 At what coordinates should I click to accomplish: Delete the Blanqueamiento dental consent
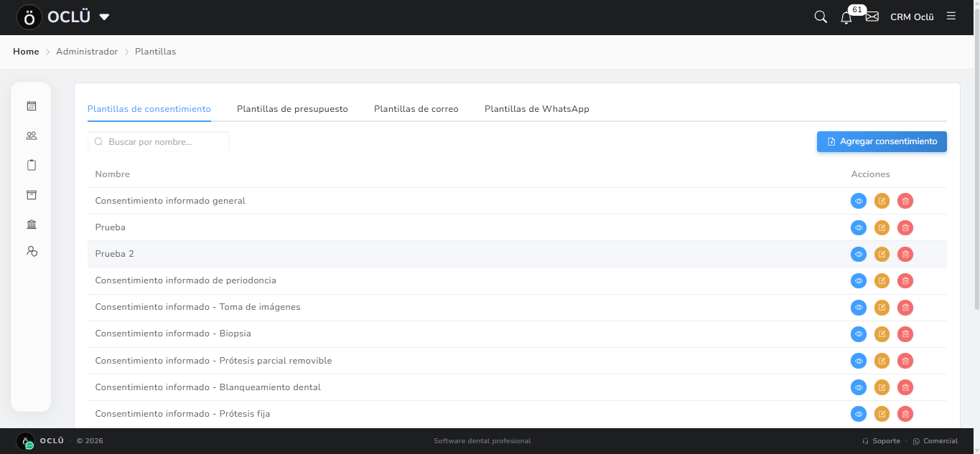point(905,387)
